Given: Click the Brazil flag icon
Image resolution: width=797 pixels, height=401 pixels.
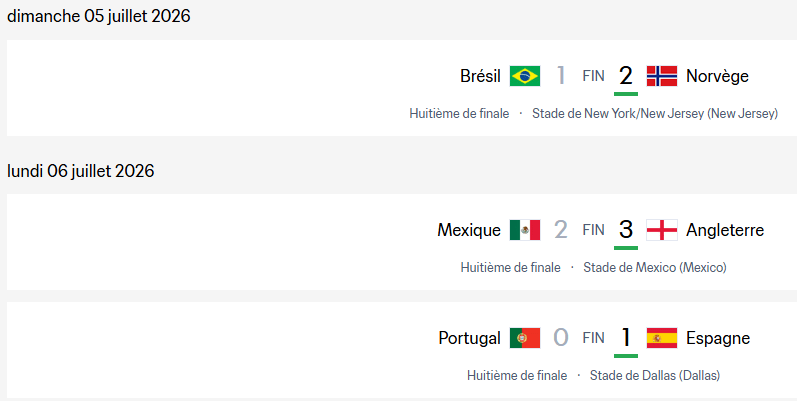Looking at the screenshot, I should click(525, 76).
